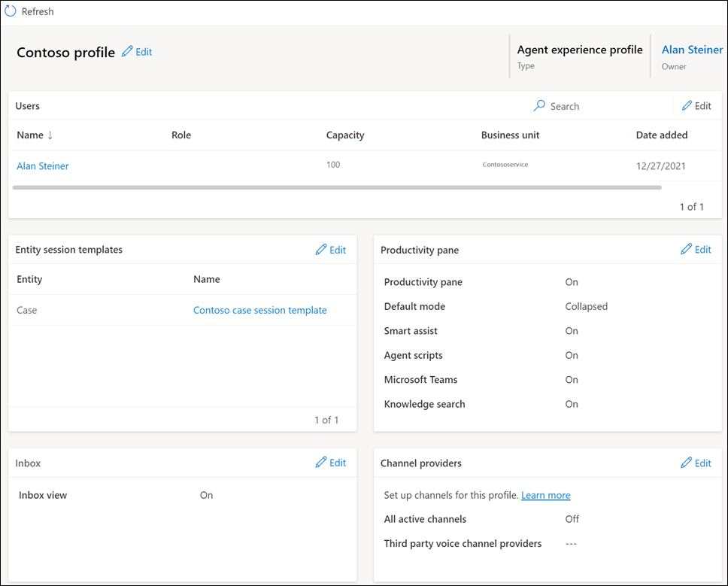Viewport: 728px width, 586px height.
Task: Click the Refresh icon at the top
Action: [9, 11]
